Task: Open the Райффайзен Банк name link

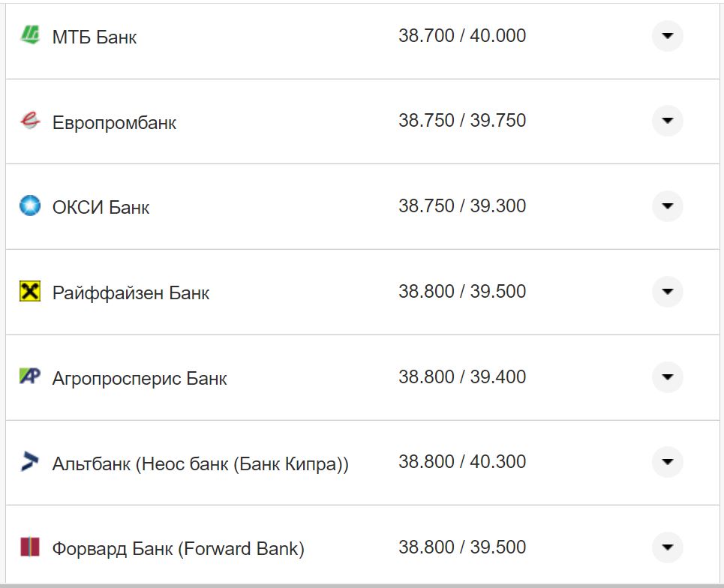Action: 131,292
